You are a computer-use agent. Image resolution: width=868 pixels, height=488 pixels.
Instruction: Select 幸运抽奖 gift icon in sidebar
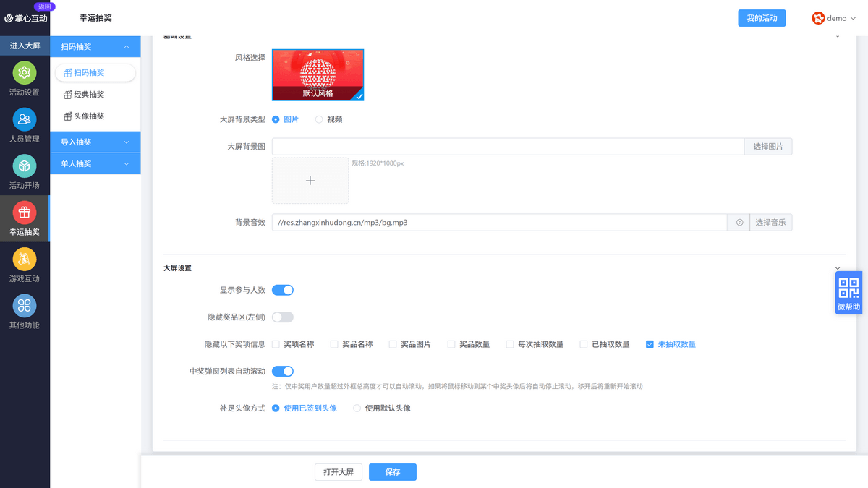[25, 213]
